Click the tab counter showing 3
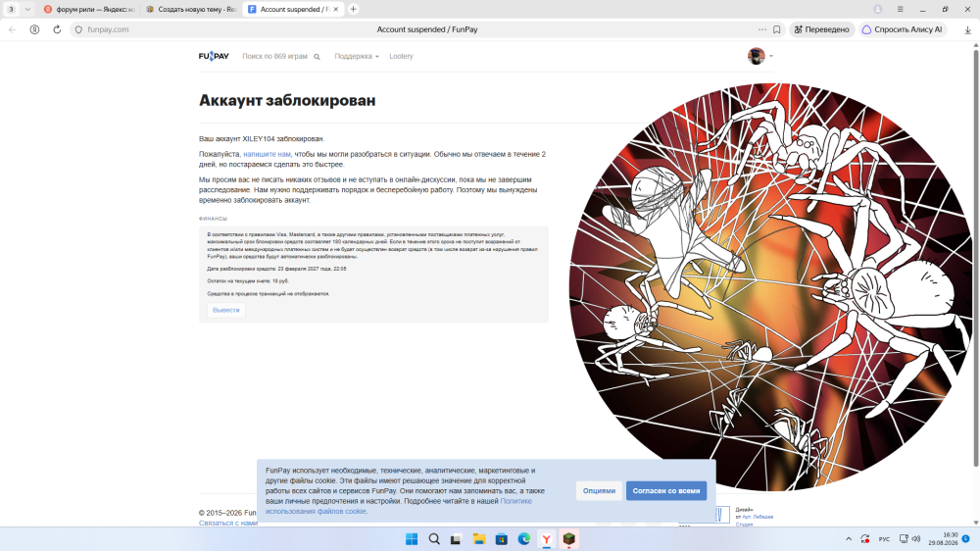This screenshot has width=980, height=551. (x=11, y=10)
